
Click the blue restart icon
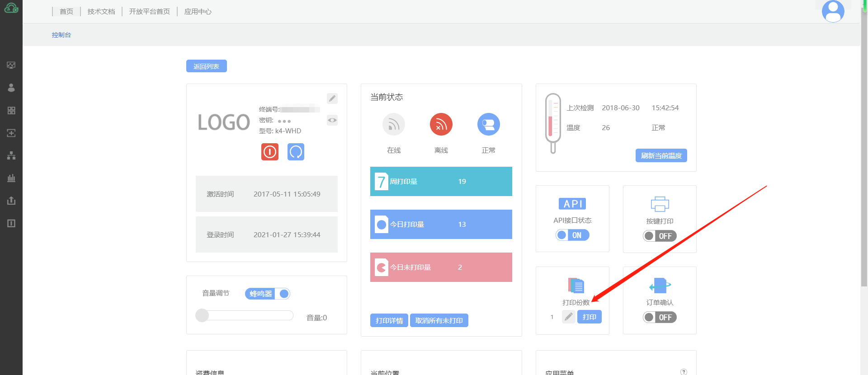[x=296, y=152]
